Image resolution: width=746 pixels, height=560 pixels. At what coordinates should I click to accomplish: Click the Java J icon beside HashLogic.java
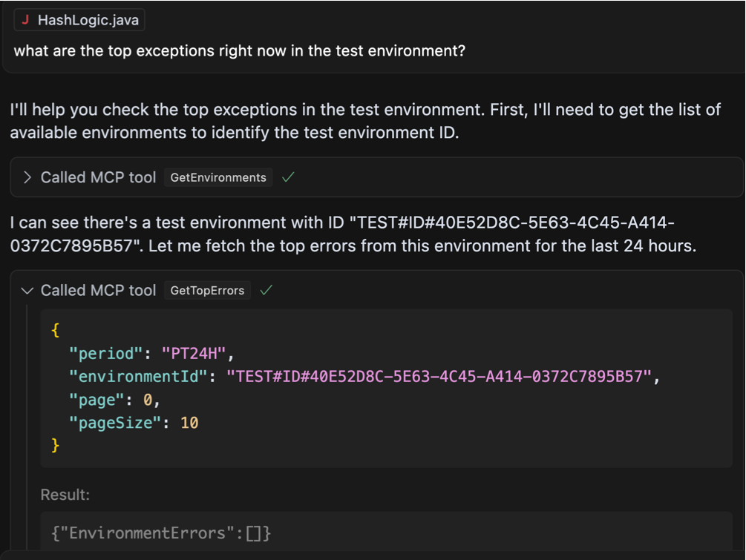click(x=26, y=20)
